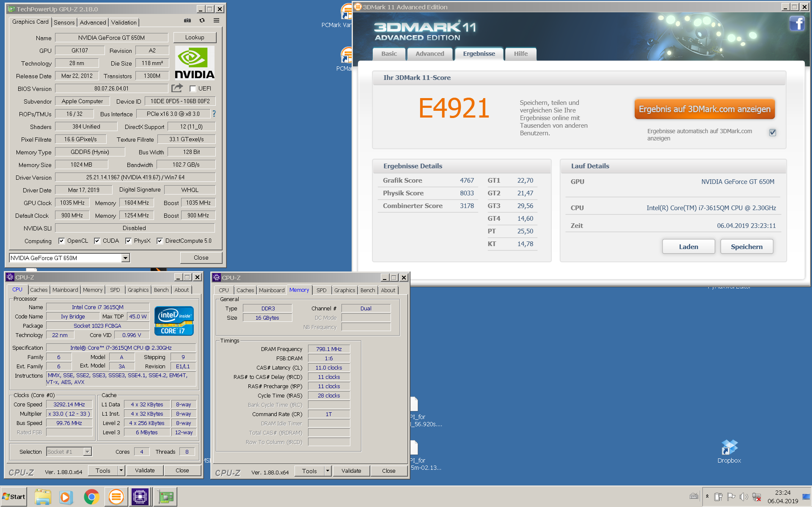Click Validate in left CPU-Z window
Image resolution: width=812 pixels, height=507 pixels.
(x=145, y=470)
